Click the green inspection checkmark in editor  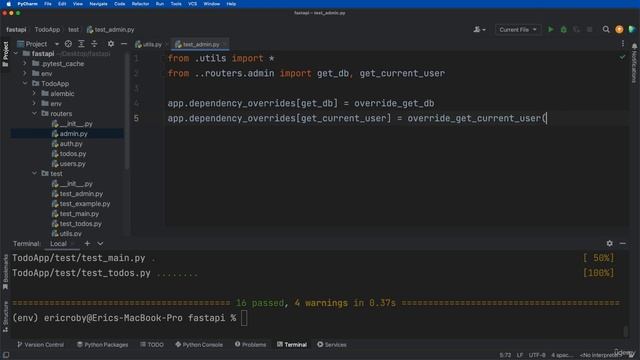click(x=622, y=58)
